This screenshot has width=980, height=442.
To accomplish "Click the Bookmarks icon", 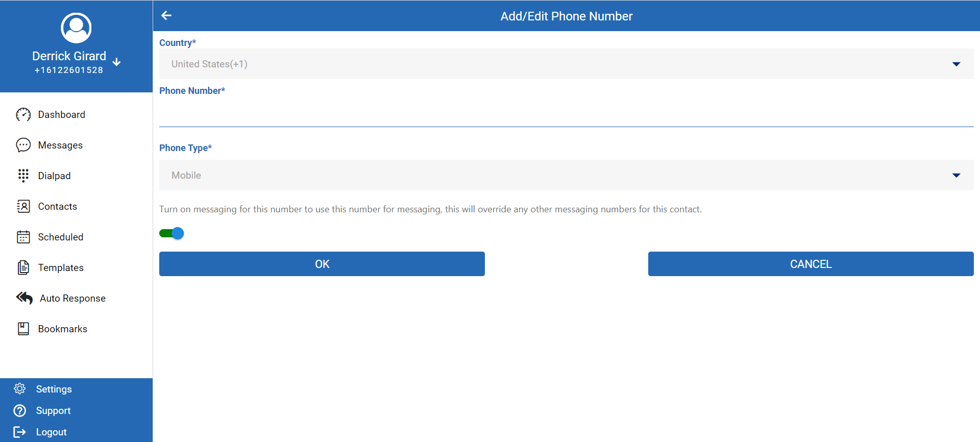I will coord(23,329).
